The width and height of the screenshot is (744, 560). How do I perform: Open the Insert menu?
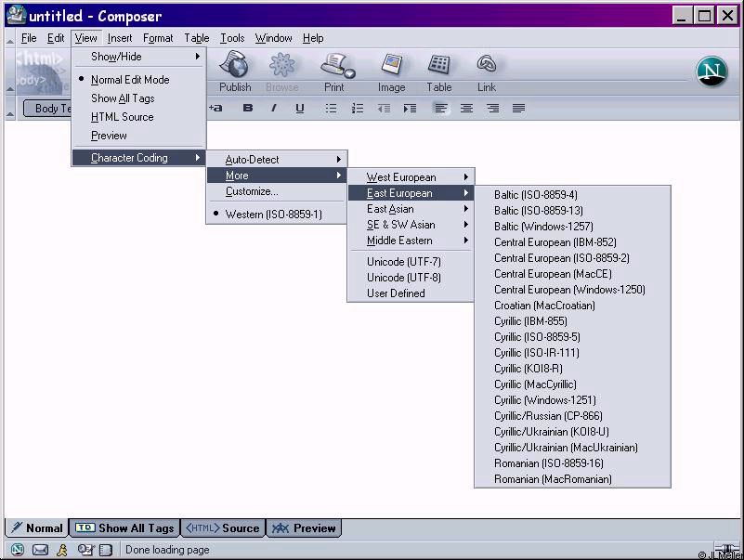[x=120, y=38]
